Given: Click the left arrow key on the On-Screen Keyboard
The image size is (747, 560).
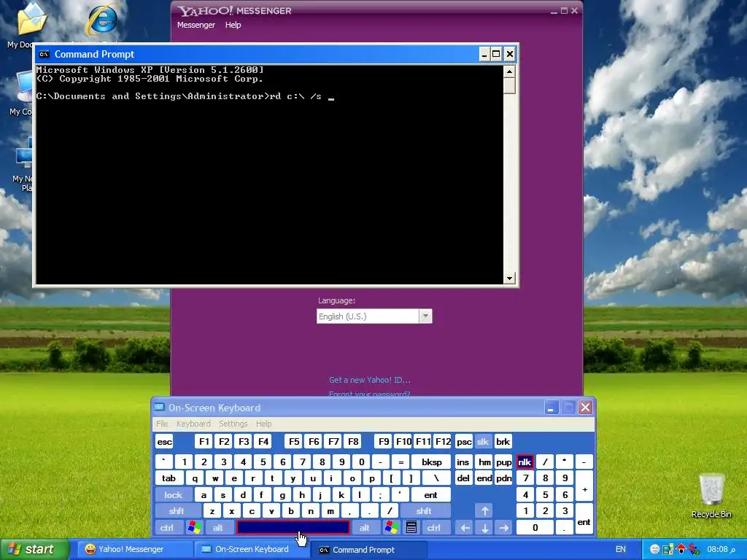Looking at the screenshot, I should coord(465,528).
